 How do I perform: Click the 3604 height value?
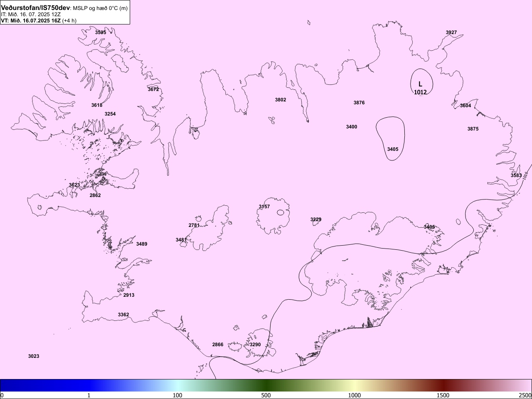coord(465,106)
